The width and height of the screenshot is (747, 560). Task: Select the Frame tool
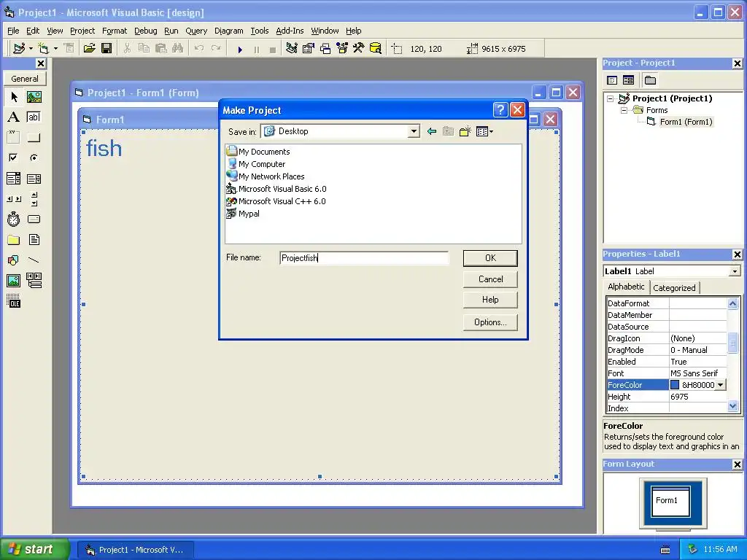point(14,137)
